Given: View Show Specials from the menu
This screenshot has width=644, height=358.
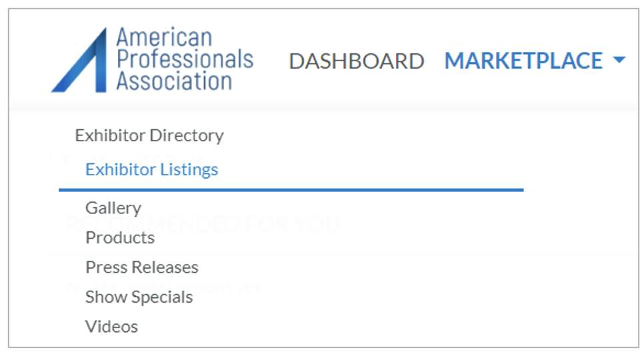Looking at the screenshot, I should pos(139,297).
